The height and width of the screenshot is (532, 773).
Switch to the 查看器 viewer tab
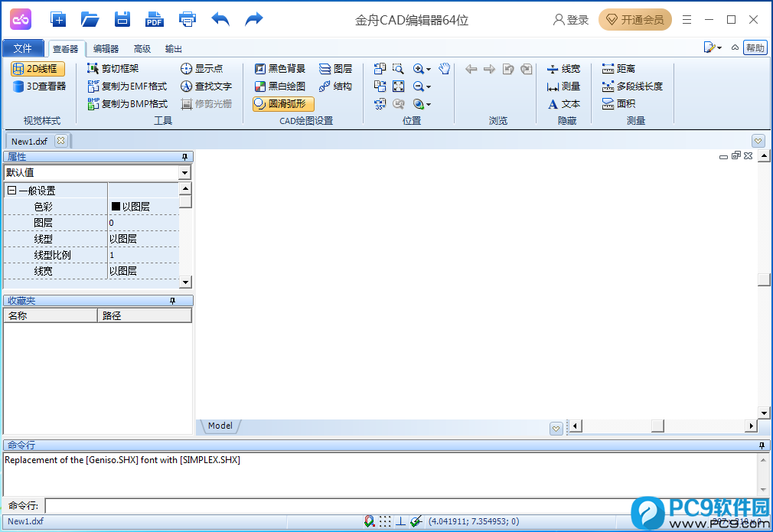(66, 49)
